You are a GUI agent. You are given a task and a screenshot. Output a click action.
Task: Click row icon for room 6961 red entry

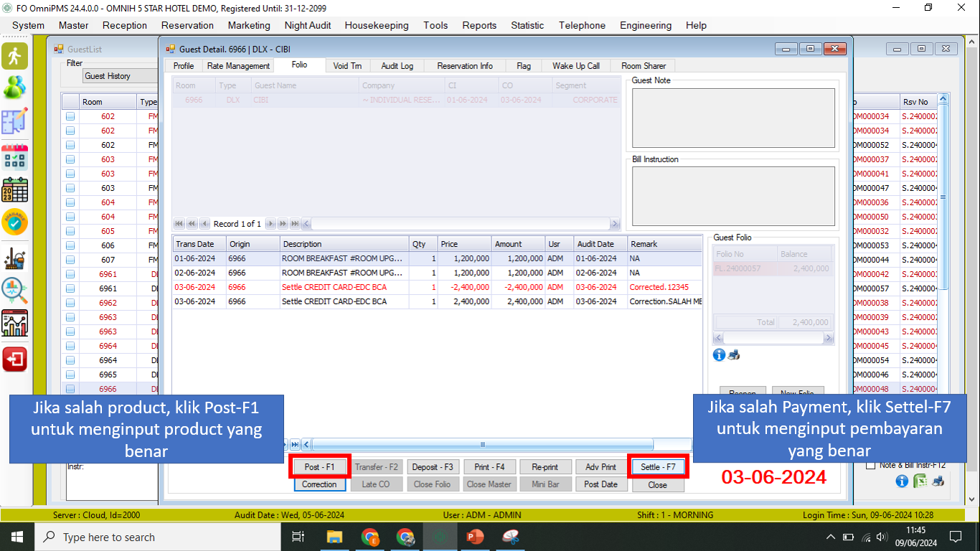(70, 274)
